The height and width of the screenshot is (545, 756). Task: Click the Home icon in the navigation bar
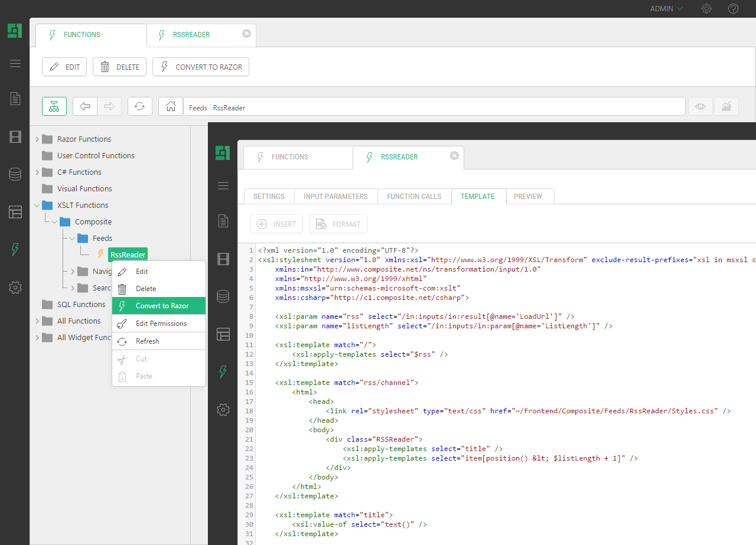[x=171, y=106]
